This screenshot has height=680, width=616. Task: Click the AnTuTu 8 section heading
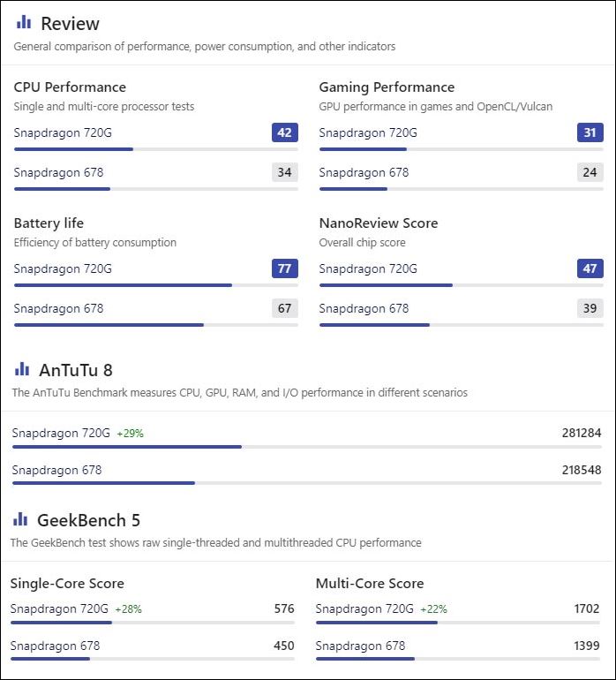click(76, 370)
